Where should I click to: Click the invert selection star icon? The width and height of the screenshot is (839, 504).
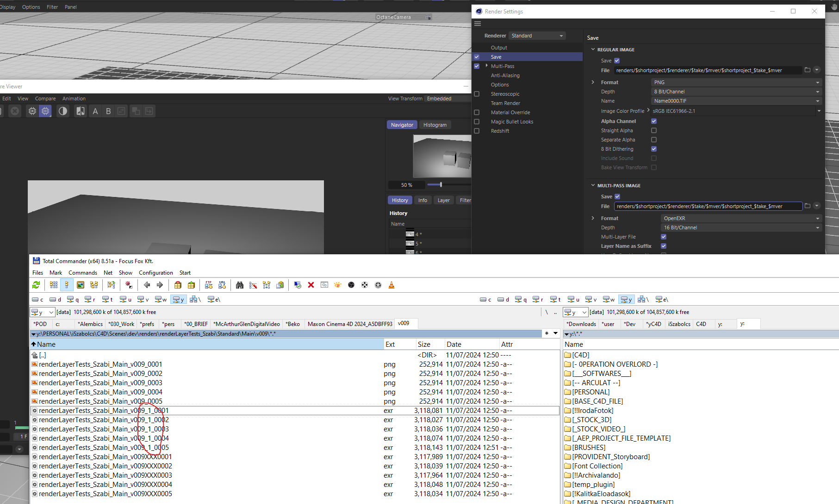pos(129,285)
